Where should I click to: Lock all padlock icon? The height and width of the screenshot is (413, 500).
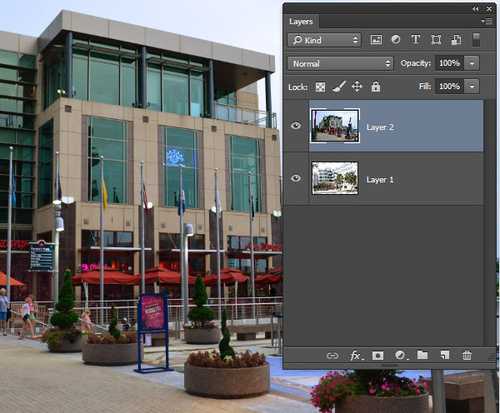[376, 87]
